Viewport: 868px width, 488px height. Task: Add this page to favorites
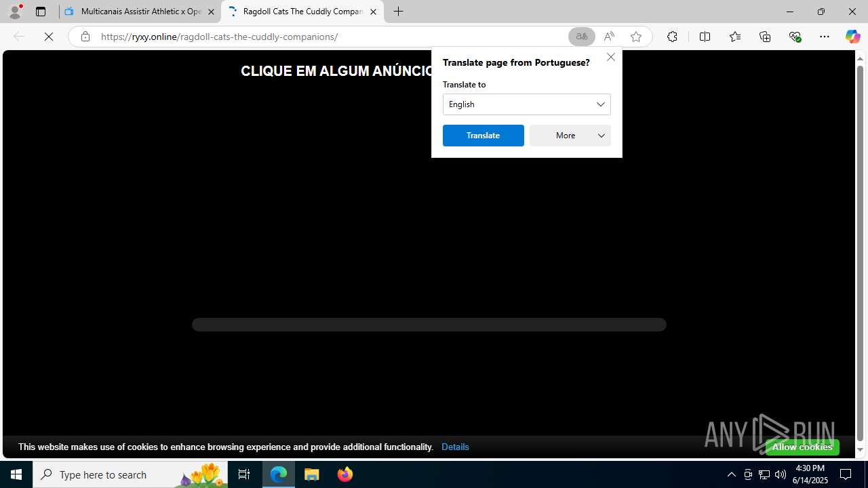636,37
